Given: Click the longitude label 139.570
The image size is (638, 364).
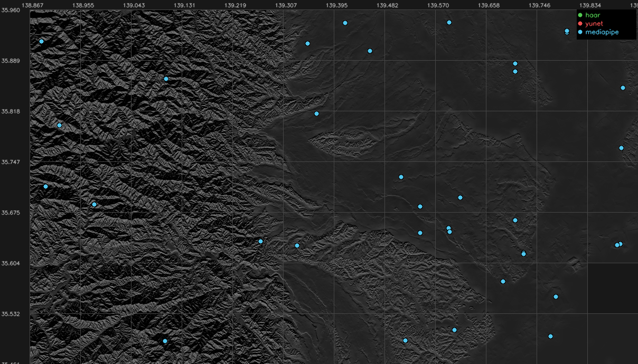Looking at the screenshot, I should point(438,5).
